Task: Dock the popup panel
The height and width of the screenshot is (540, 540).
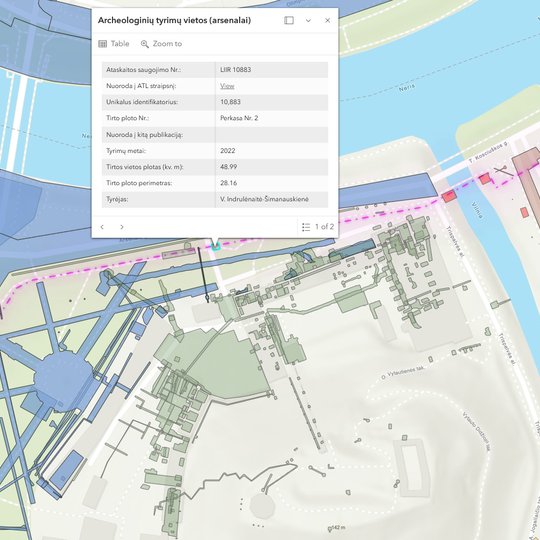Action: [289, 20]
